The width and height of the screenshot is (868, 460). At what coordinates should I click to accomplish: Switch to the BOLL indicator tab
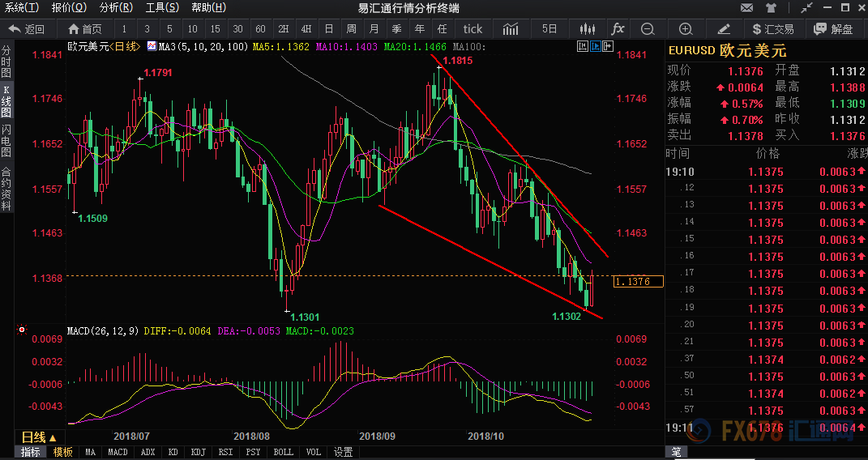[283, 452]
